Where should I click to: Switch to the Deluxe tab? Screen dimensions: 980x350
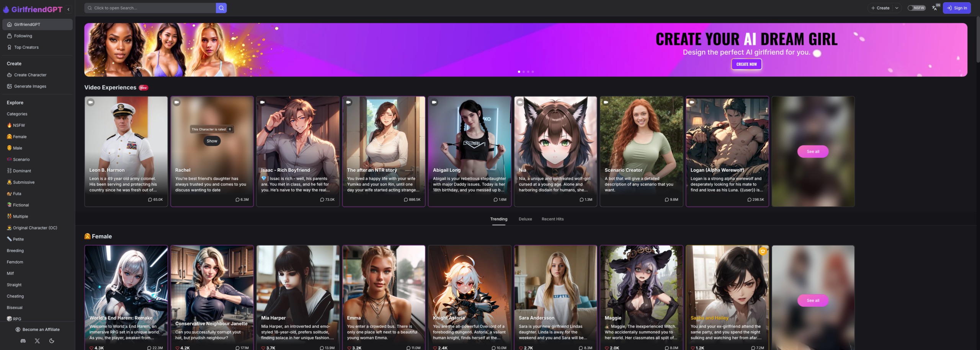525,219
